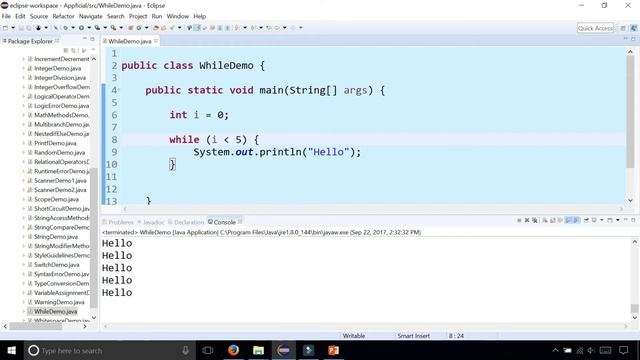Click the Coverage run toolbar icon

97,28
